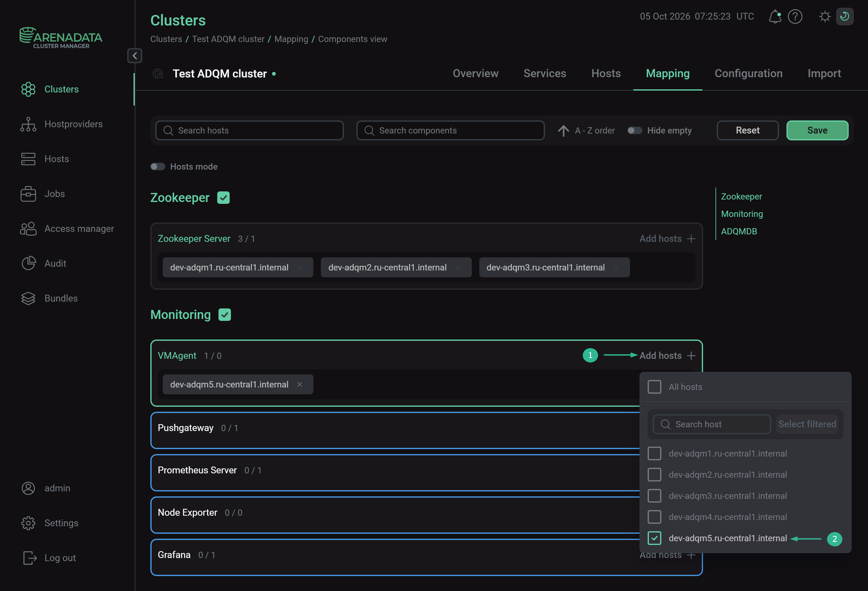Check dev-adqm2.ru-central1.internal in host list
The image size is (868, 591).
pyautogui.click(x=655, y=475)
